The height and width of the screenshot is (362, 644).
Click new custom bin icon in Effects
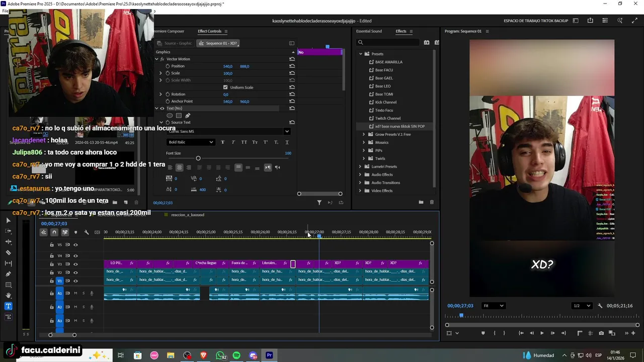coord(421,202)
